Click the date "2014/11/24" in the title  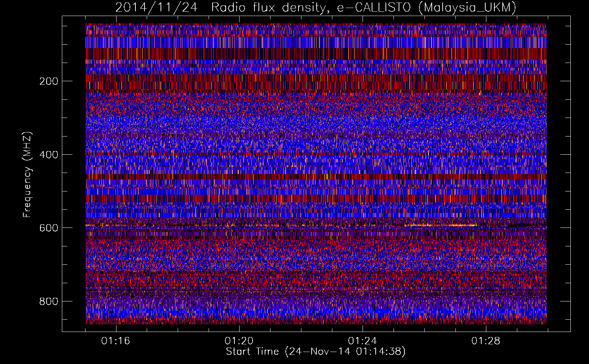(x=157, y=7)
